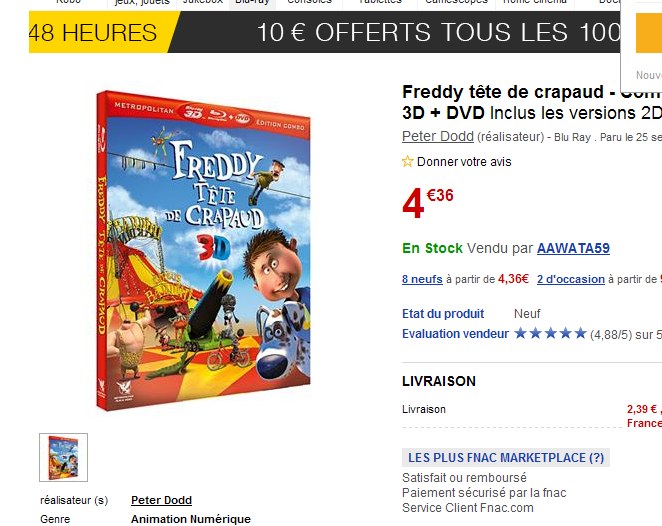The image size is (662, 526).
Task: Click the '8 neufs' offers link
Action: click(x=422, y=279)
